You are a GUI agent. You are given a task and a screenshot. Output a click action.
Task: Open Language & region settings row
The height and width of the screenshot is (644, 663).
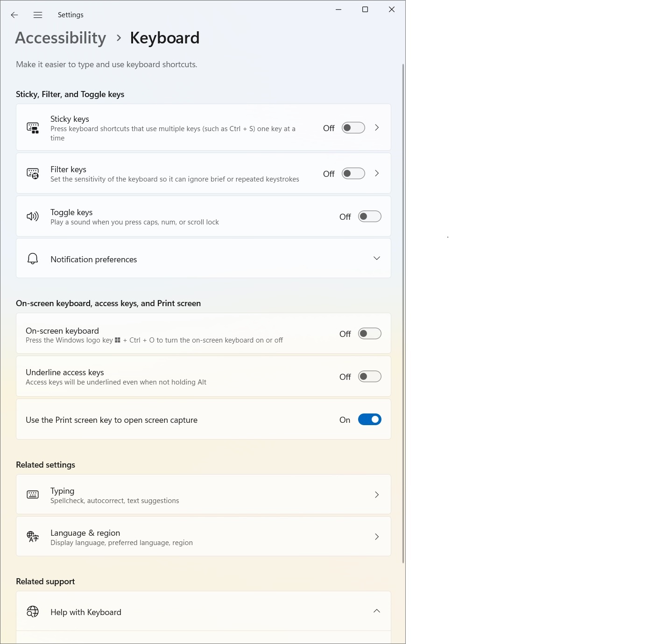tap(204, 536)
